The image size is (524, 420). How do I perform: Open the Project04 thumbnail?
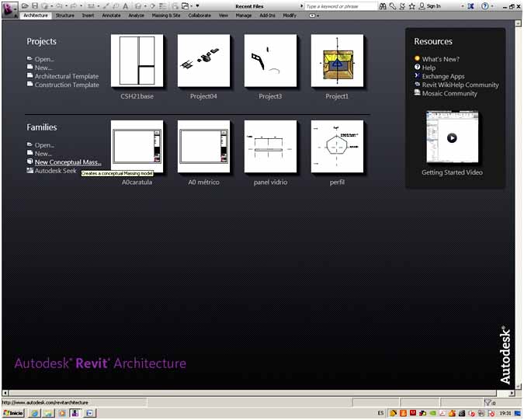click(203, 61)
